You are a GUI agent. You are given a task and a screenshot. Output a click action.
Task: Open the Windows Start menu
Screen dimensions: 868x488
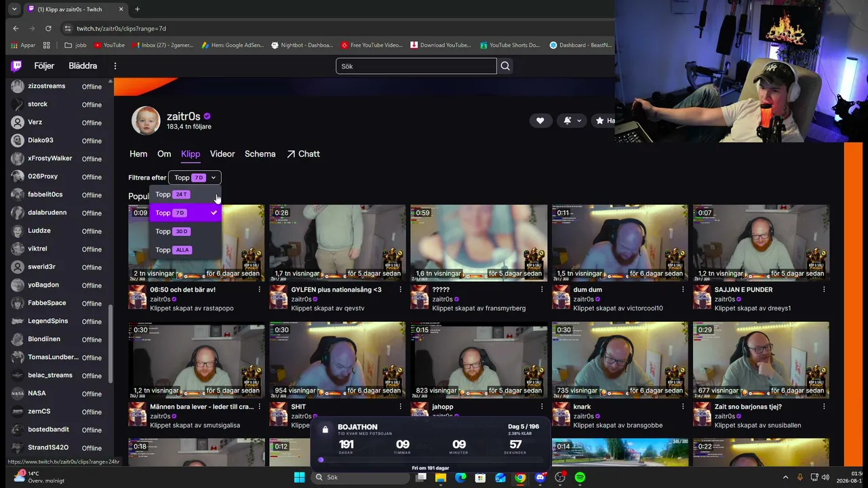coord(299,477)
